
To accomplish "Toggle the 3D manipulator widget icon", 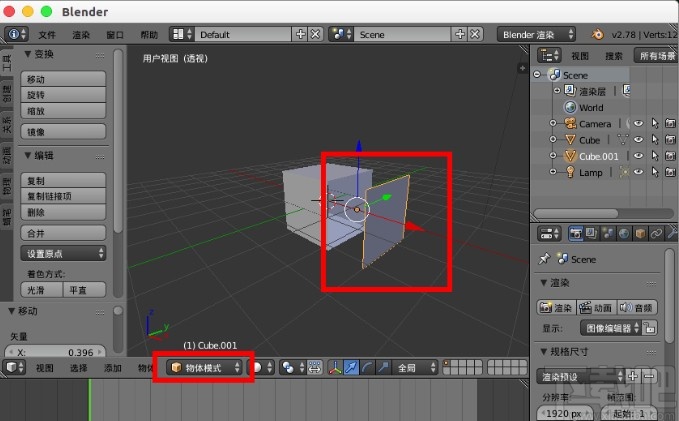I will [335, 367].
